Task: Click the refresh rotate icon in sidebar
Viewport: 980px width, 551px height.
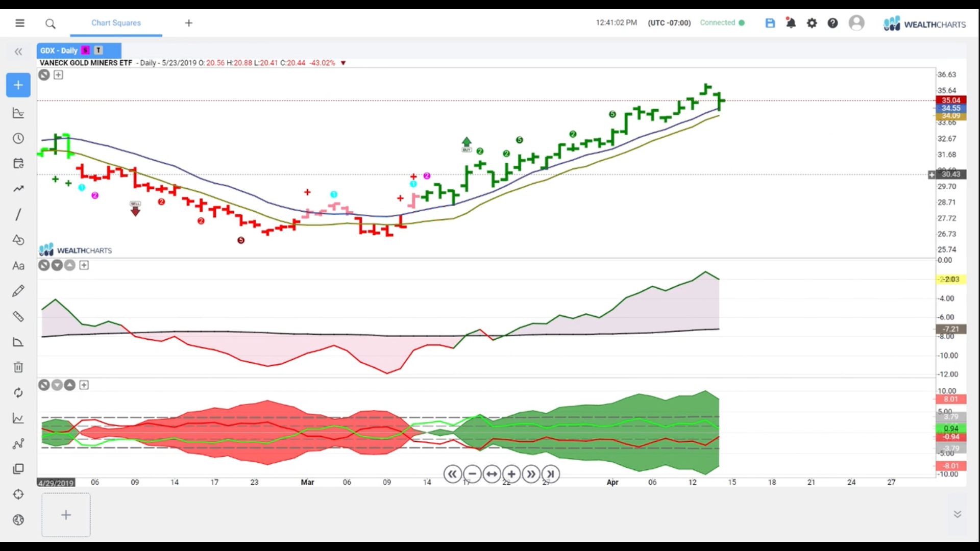Action: pyautogui.click(x=18, y=392)
